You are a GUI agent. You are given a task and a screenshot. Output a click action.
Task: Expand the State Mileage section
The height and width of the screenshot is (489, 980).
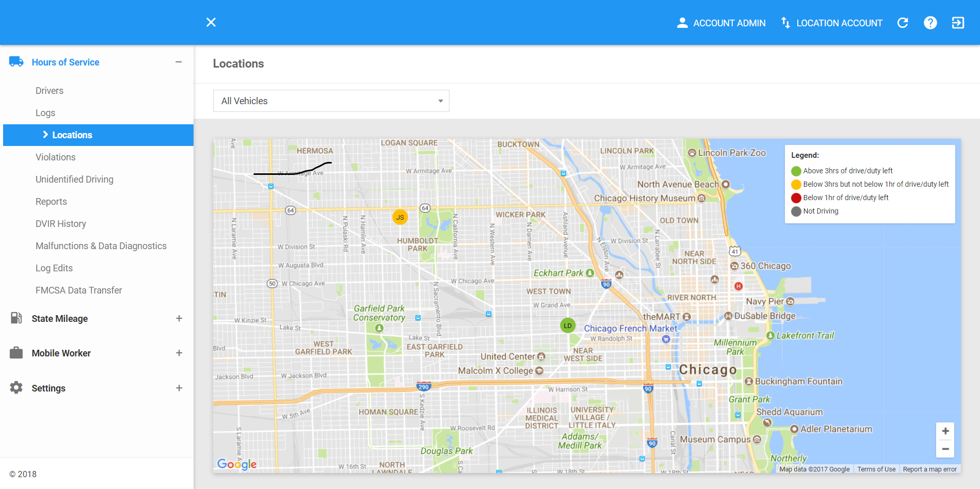(x=179, y=318)
